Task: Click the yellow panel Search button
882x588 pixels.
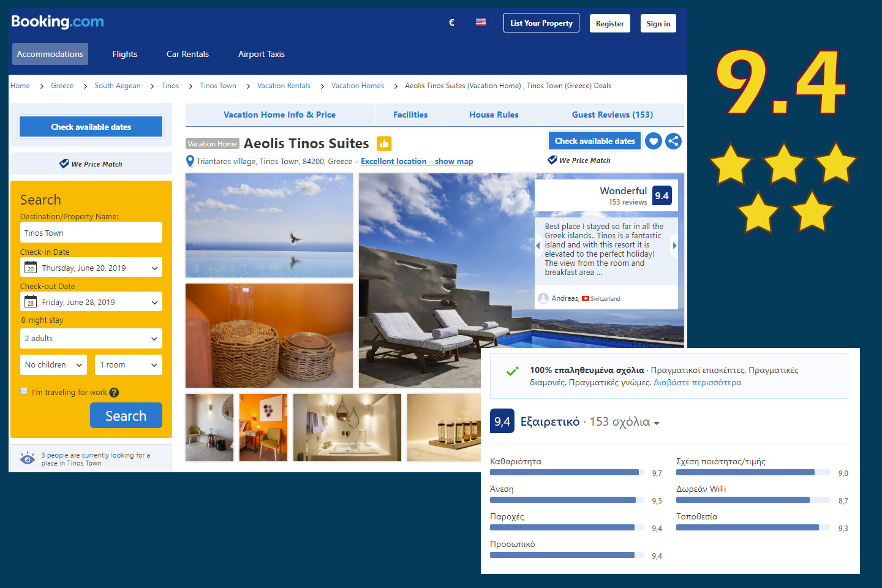Action: (x=126, y=416)
